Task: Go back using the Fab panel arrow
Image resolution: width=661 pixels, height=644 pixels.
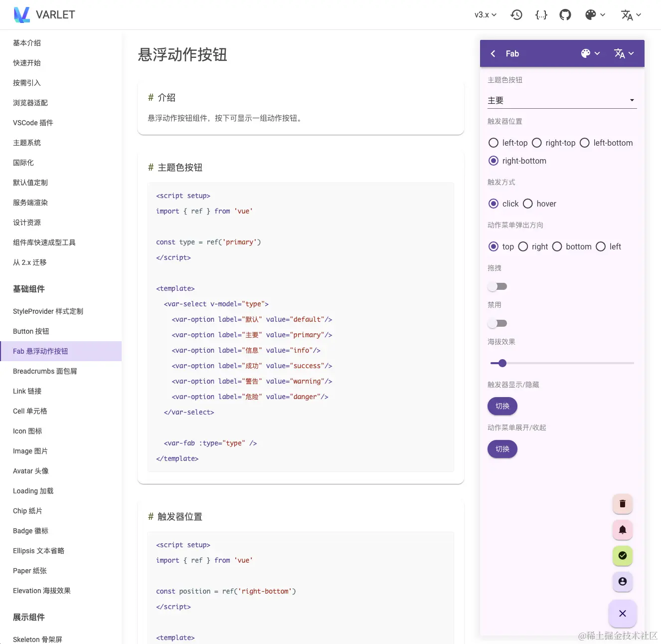Action: (x=493, y=53)
